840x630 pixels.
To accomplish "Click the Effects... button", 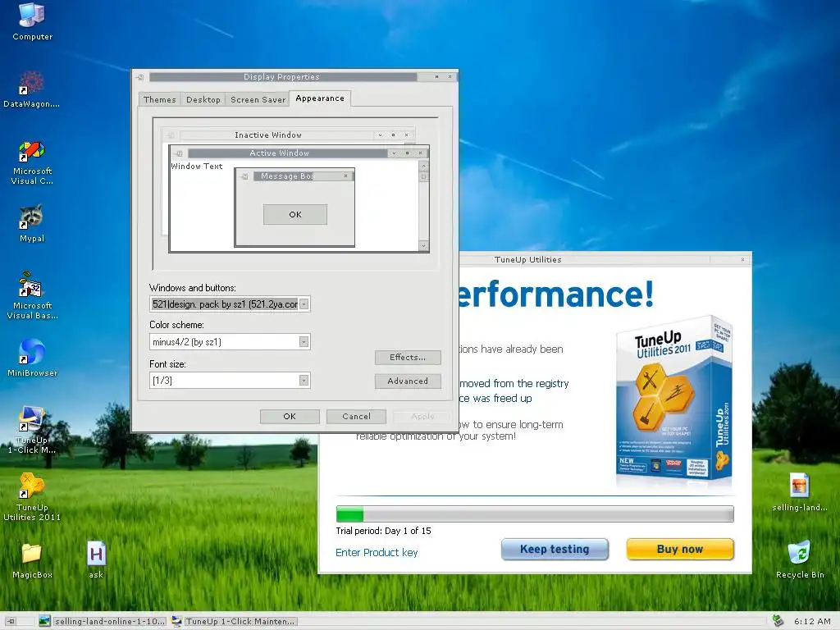I will point(408,358).
